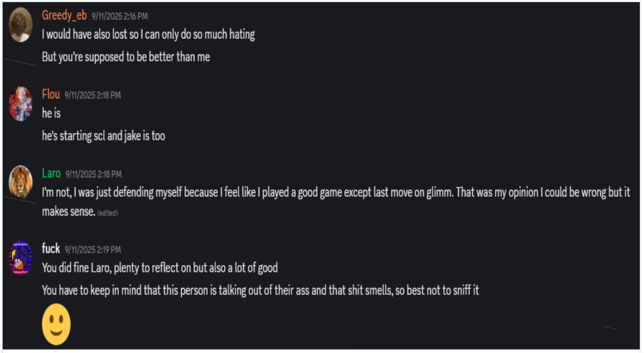This screenshot has height=353, width=644.
Task: Open Laro's profile via their username
Action: (x=52, y=173)
